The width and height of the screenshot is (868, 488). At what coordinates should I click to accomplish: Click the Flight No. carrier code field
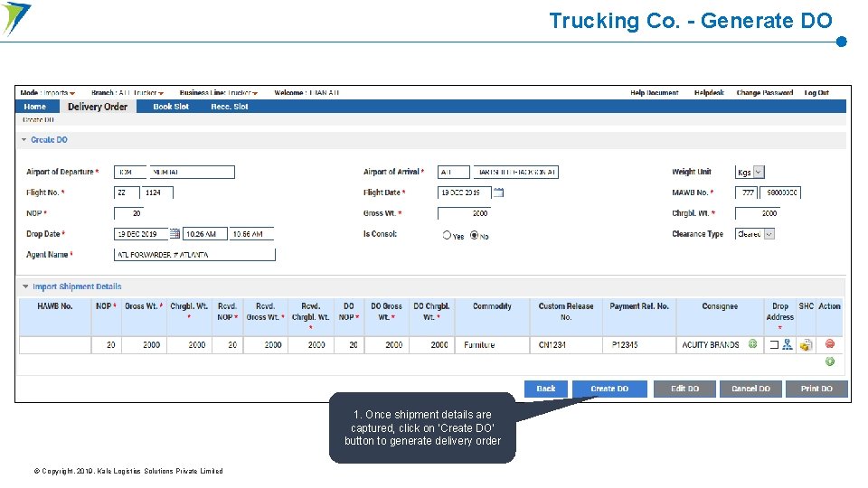point(127,192)
